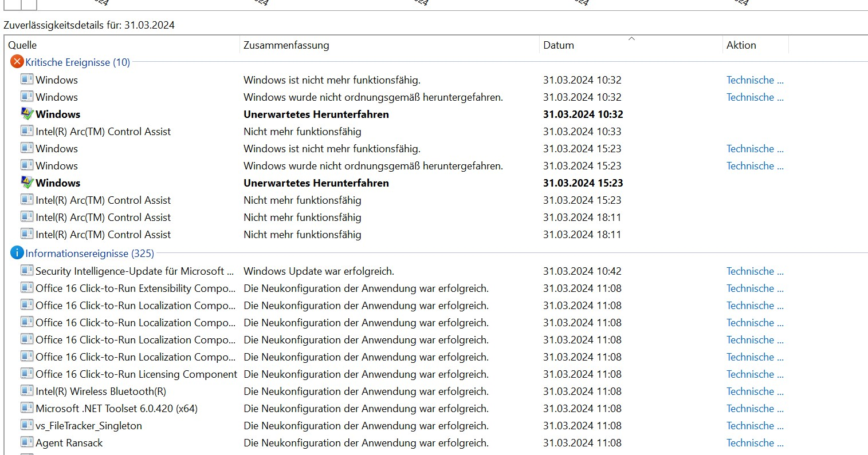Click 'Zuverlässigkeitsdetails für: 31.03.2024' heading
Viewport: 868px width, 455px height.
[x=89, y=25]
